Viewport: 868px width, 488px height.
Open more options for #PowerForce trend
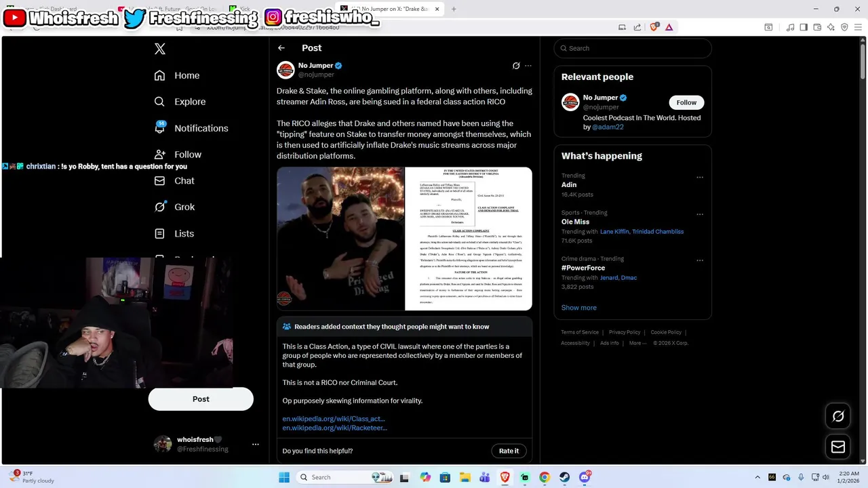pos(700,261)
